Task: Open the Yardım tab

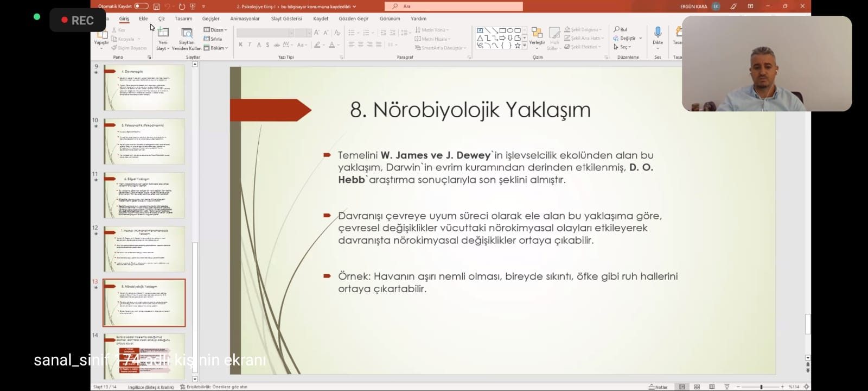Action: pyautogui.click(x=418, y=18)
